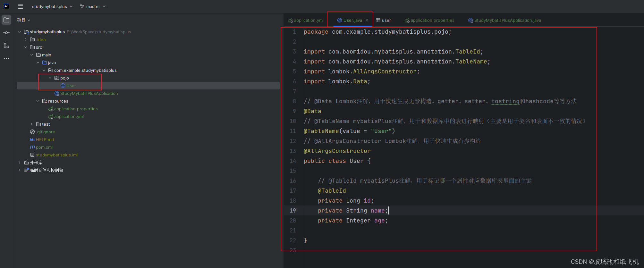Viewport: 644px width, 268px height.
Task: Click the @TableName annotation on line 11
Action: tap(321, 131)
